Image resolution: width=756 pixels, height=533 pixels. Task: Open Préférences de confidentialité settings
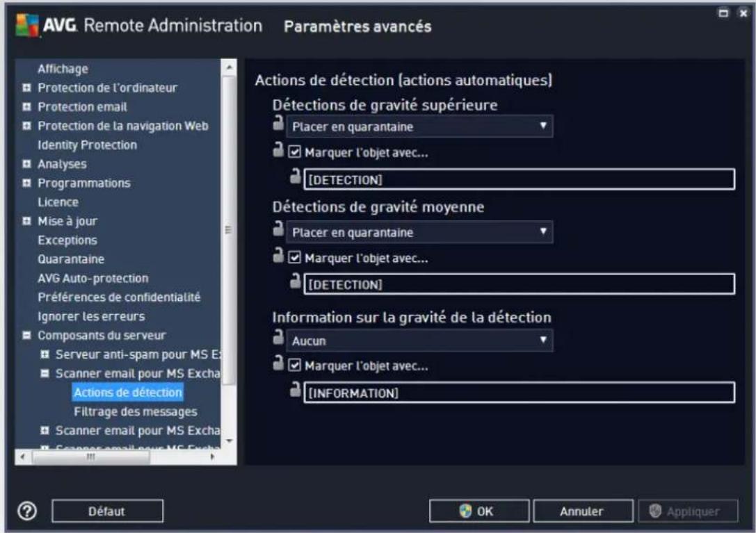coord(119,297)
